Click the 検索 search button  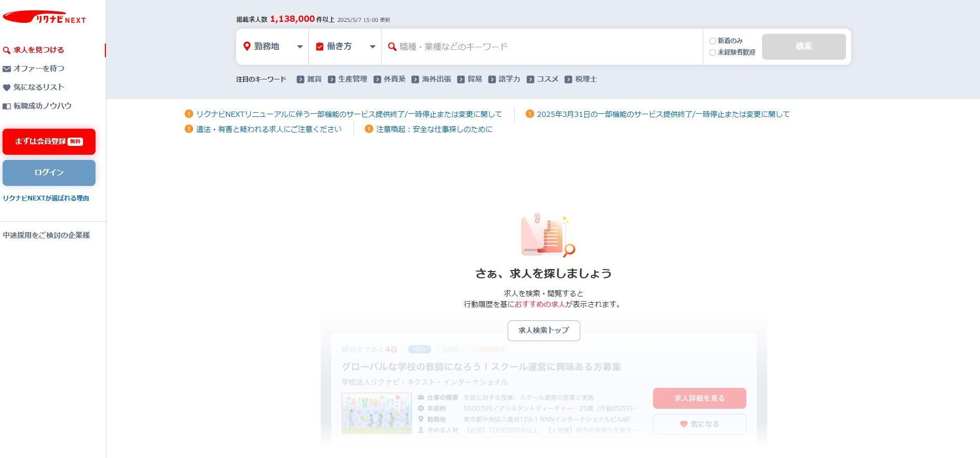(804, 47)
